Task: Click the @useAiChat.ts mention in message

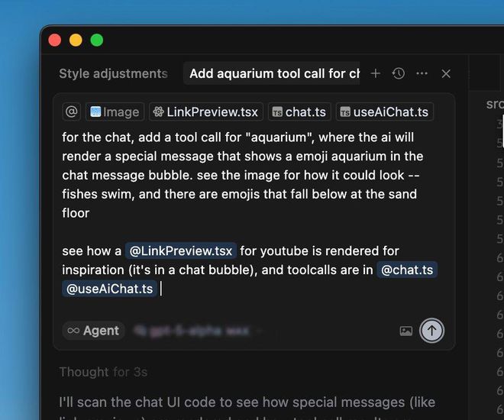Action: coord(110,289)
